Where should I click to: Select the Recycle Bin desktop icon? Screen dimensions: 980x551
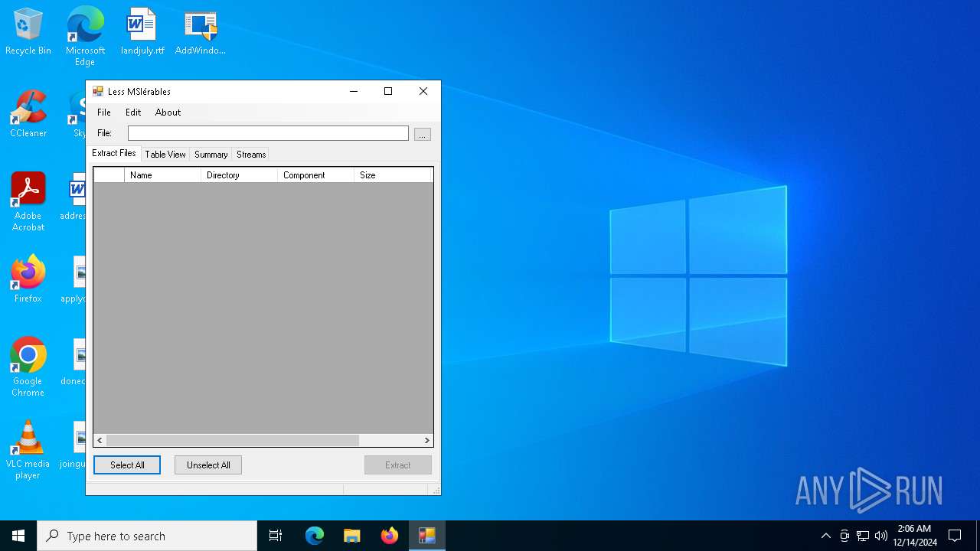(28, 32)
